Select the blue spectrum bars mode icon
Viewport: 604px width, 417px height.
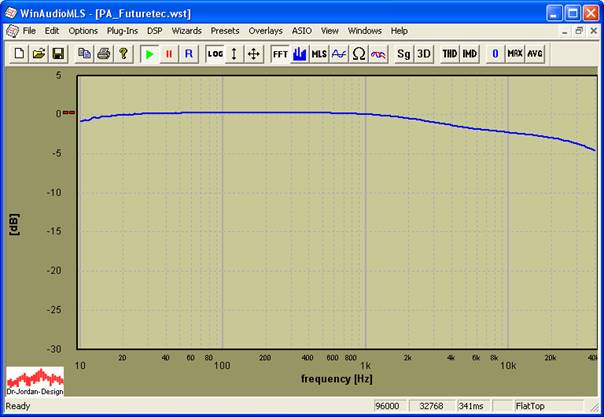click(x=299, y=54)
